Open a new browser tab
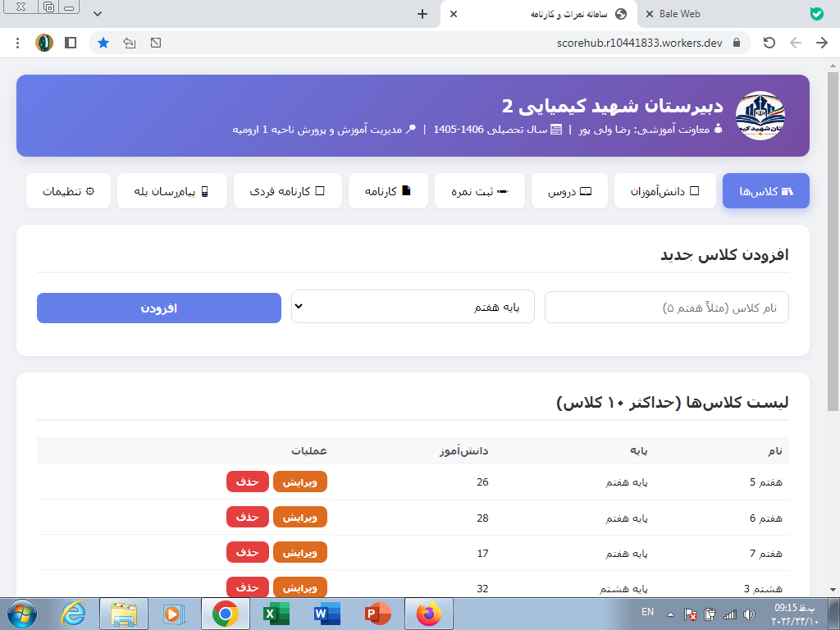The width and height of the screenshot is (840, 630). (422, 14)
